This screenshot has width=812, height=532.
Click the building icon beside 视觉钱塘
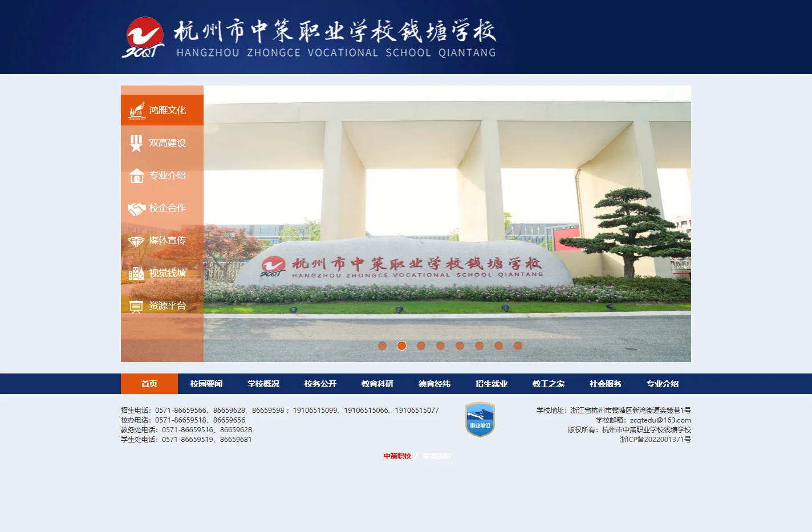(136, 274)
